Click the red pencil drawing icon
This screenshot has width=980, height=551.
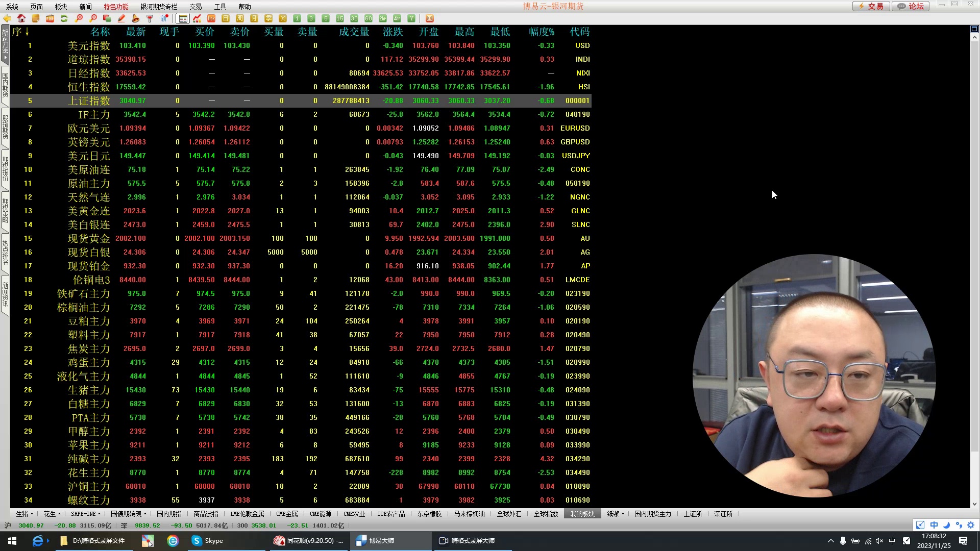(x=121, y=18)
